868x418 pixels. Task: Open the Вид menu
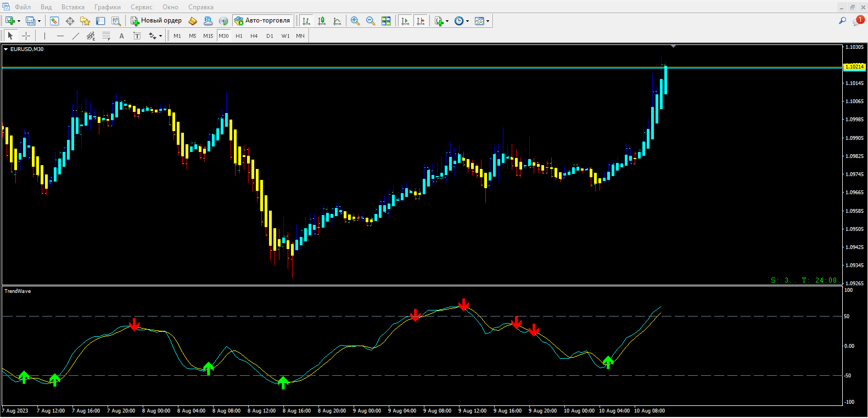46,7
